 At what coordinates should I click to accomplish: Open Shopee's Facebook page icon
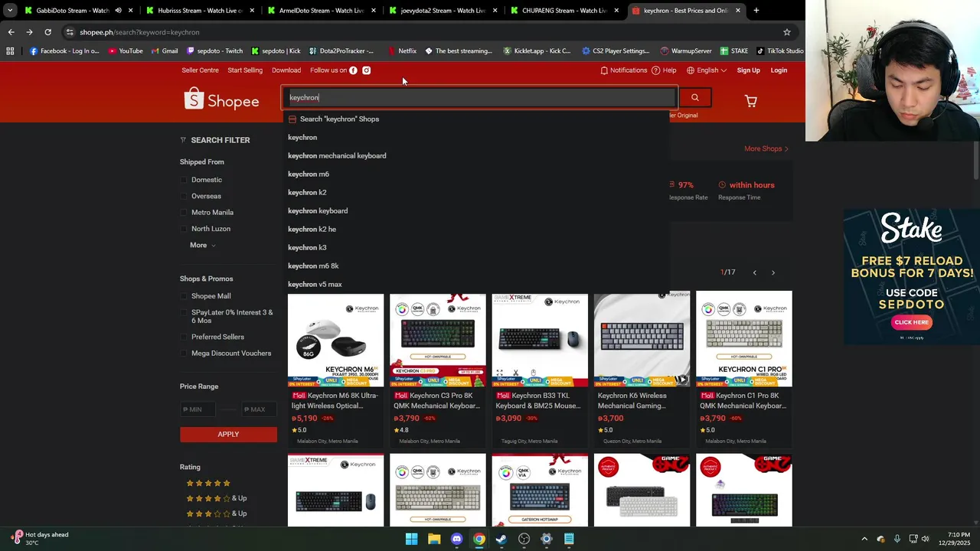(x=353, y=70)
